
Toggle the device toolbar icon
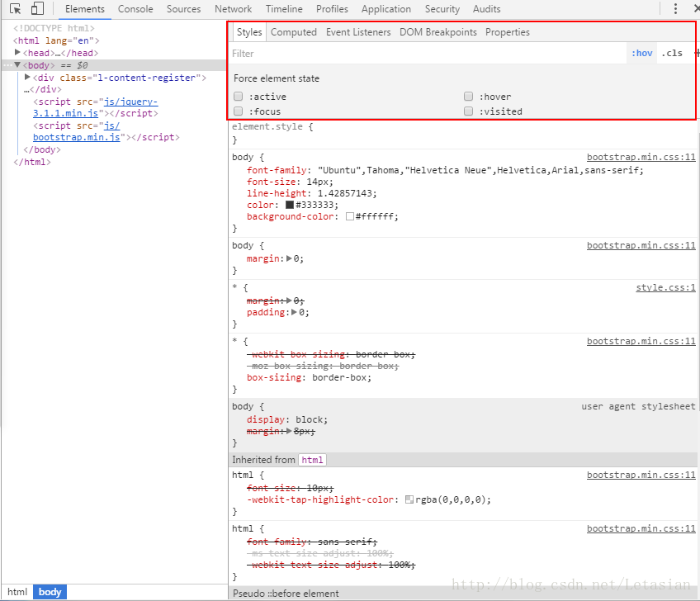point(37,9)
